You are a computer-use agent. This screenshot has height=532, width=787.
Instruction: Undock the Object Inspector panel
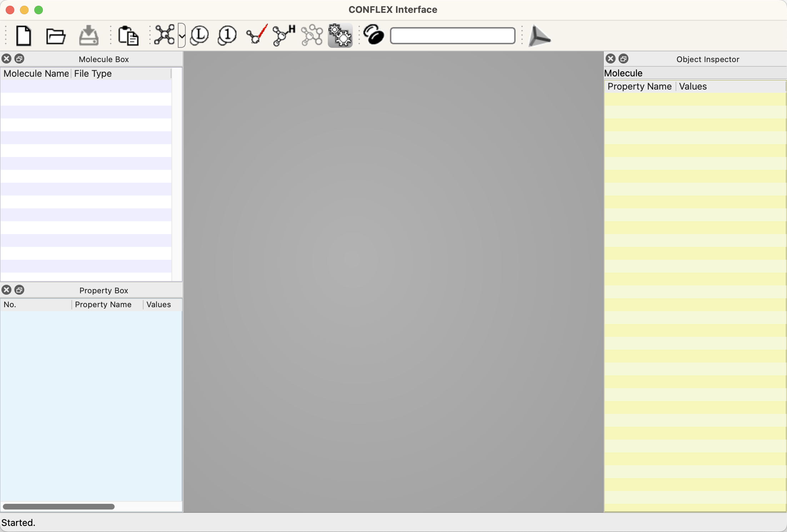point(623,59)
